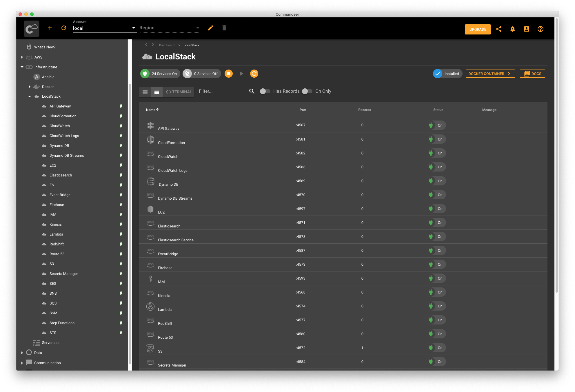This screenshot has width=575, height=392.
Task: Click port :4572 in the S3 row
Action: 301,348
